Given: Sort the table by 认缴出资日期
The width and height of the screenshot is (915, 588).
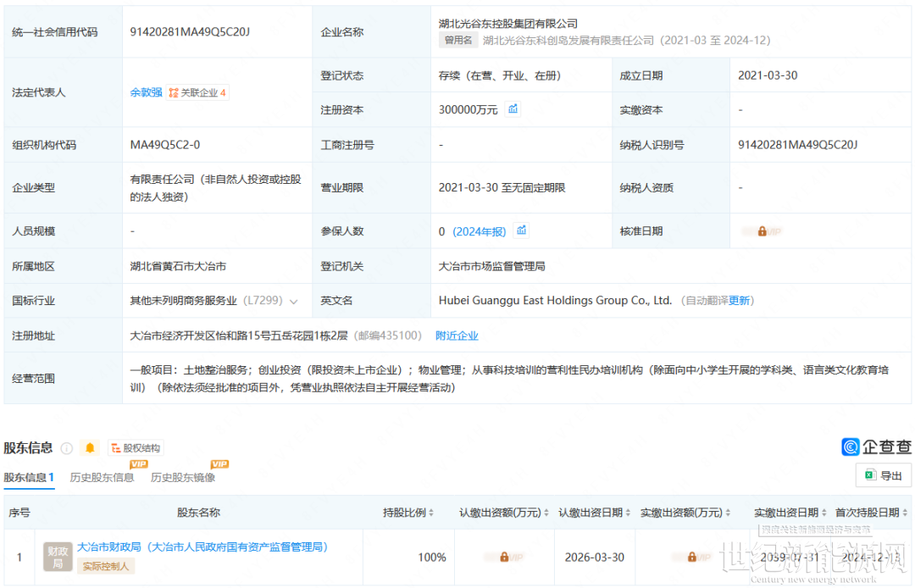Looking at the screenshot, I should pyautogui.click(x=629, y=513).
